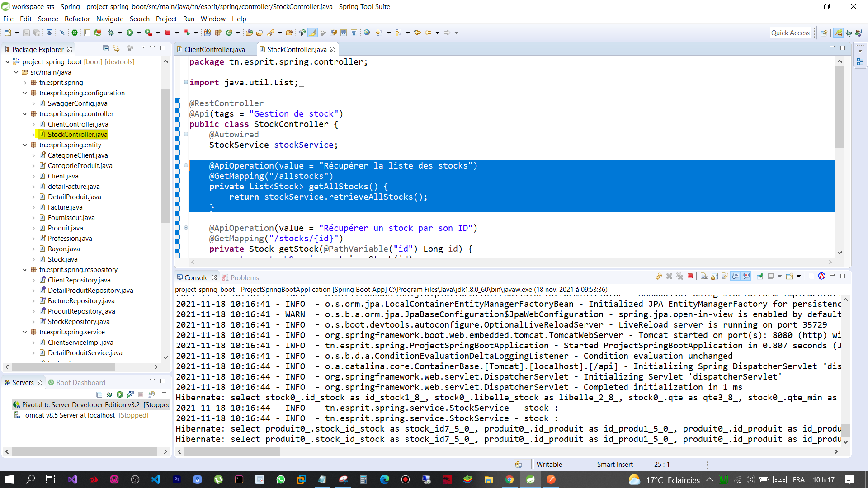The image size is (868, 488).
Task: Open the taskbar notification center icon
Action: point(849,479)
